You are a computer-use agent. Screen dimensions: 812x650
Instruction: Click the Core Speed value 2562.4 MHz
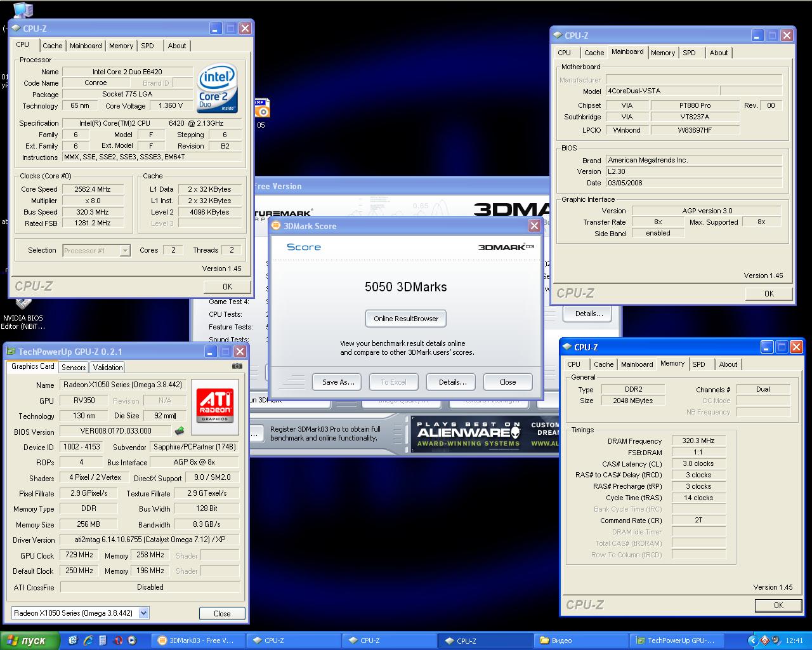pos(93,189)
